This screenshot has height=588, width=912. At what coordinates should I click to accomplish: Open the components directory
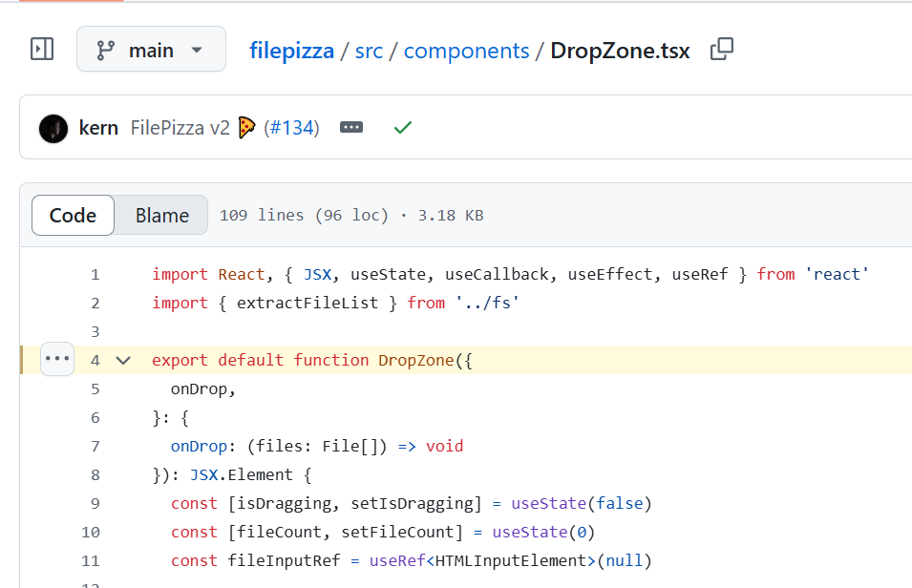point(466,51)
